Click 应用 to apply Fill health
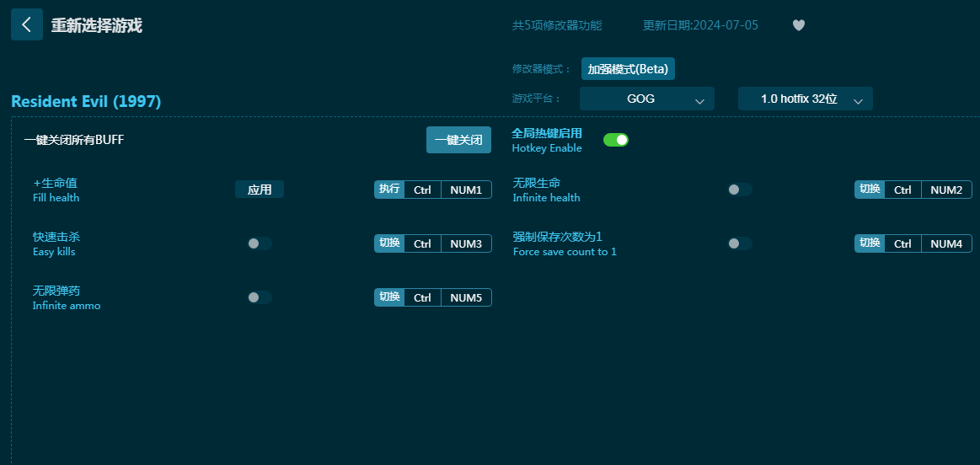This screenshot has width=980, height=465. pyautogui.click(x=260, y=190)
